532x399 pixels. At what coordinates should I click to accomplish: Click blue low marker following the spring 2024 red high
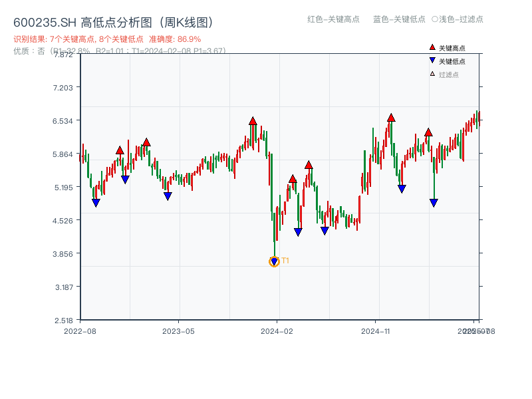pos(325,231)
